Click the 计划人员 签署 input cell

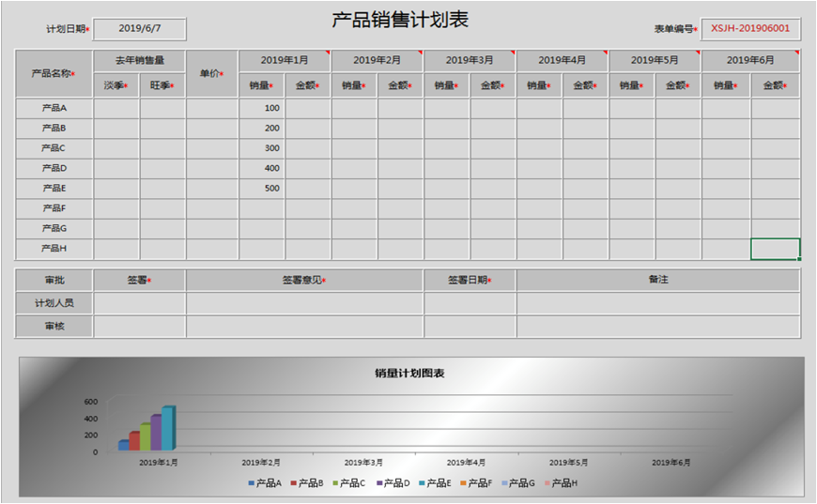point(139,303)
